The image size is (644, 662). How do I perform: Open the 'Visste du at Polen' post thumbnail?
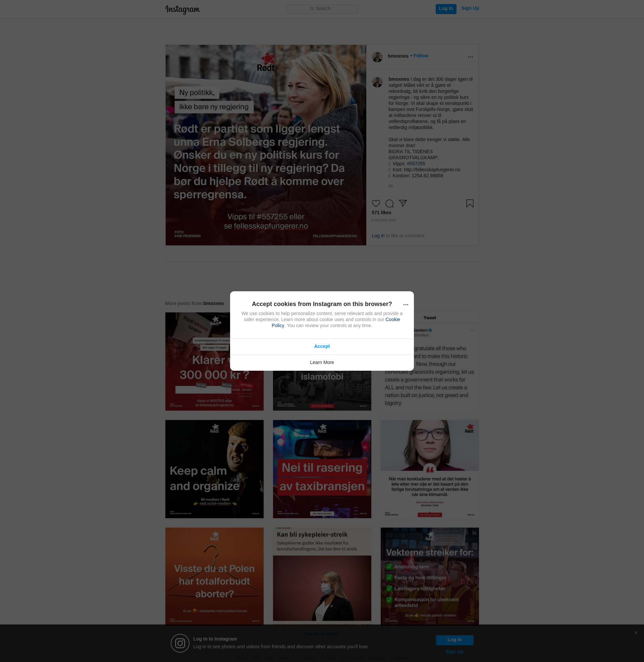click(x=214, y=576)
